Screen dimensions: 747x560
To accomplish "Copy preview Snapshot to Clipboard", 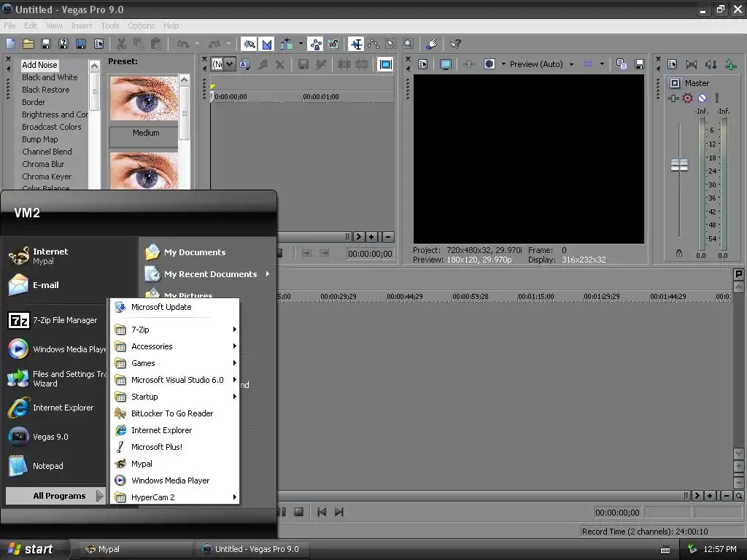I will point(622,64).
